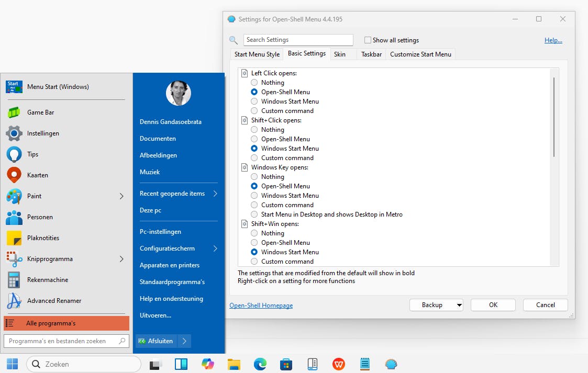588x373 pixels.
Task: Open Personen app icon
Action: [14, 217]
